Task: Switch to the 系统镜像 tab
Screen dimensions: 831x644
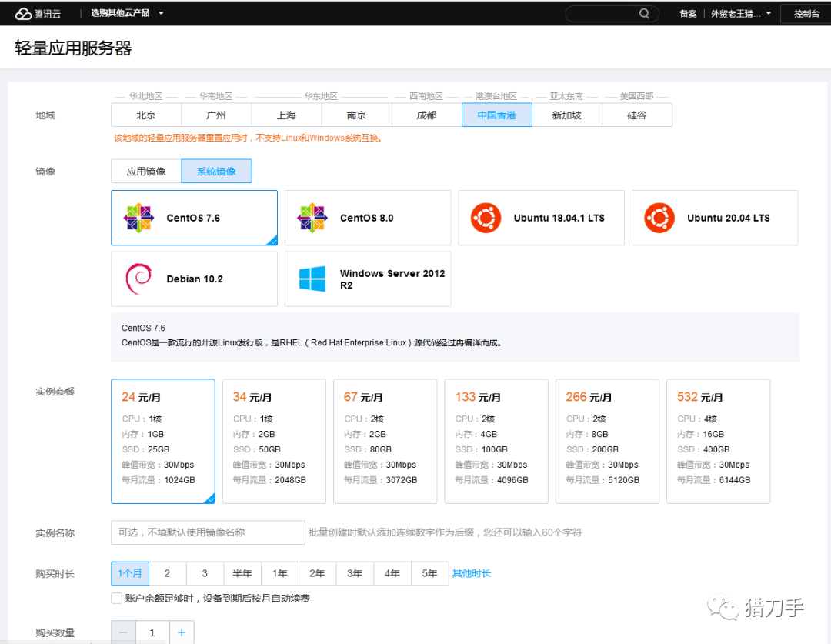Action: pyautogui.click(x=216, y=171)
